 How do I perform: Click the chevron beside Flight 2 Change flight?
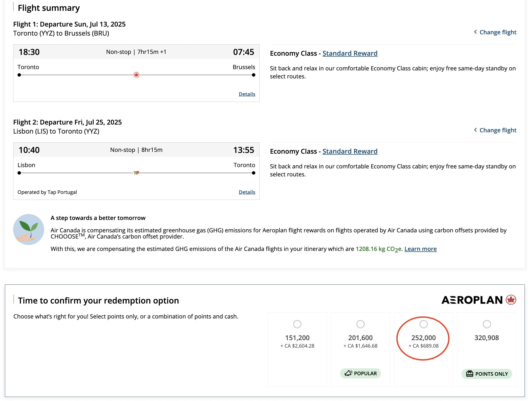475,130
